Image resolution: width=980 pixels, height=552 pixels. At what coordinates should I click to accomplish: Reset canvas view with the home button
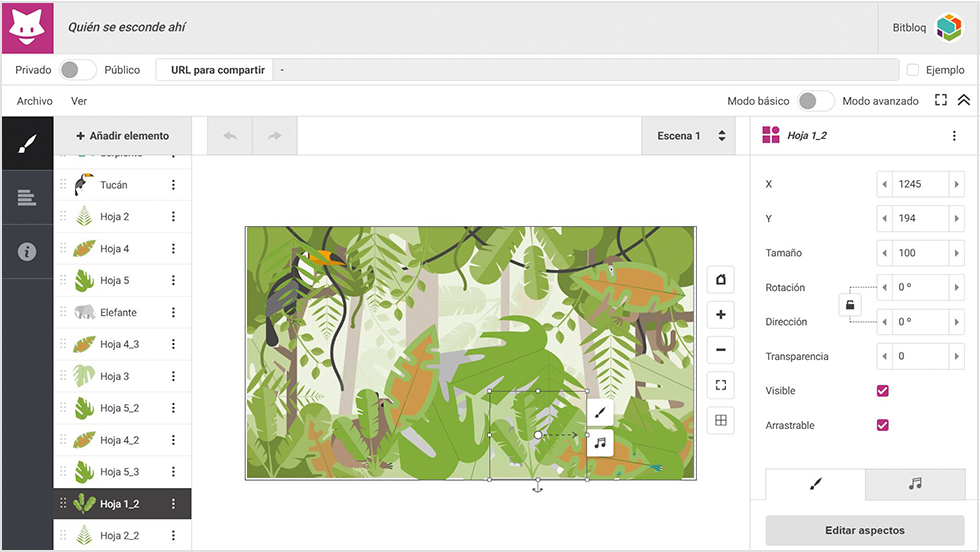point(721,279)
